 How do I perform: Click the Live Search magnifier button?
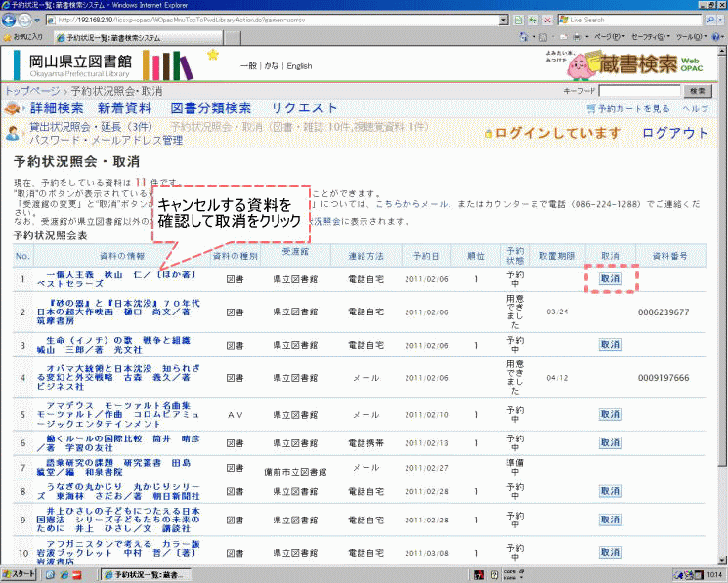[x=709, y=20]
